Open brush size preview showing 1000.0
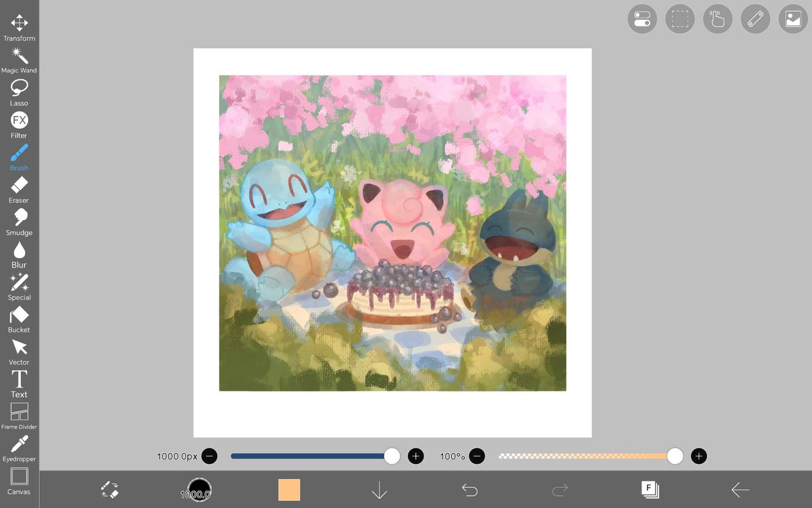 point(199,490)
